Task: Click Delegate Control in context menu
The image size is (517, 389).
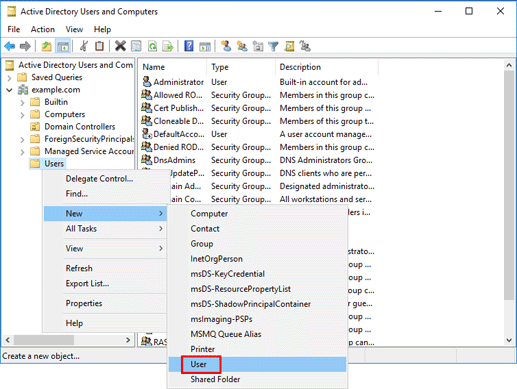Action: click(99, 179)
